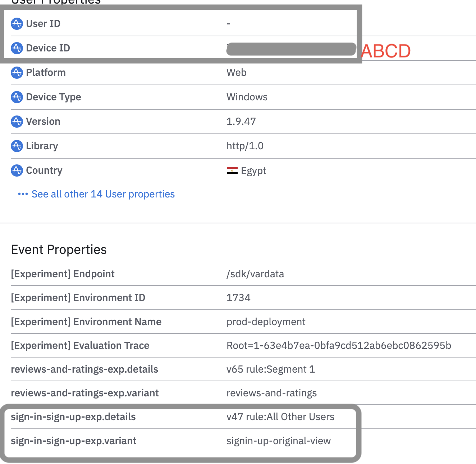
Task: Select the Platform value Web
Action: coord(236,73)
